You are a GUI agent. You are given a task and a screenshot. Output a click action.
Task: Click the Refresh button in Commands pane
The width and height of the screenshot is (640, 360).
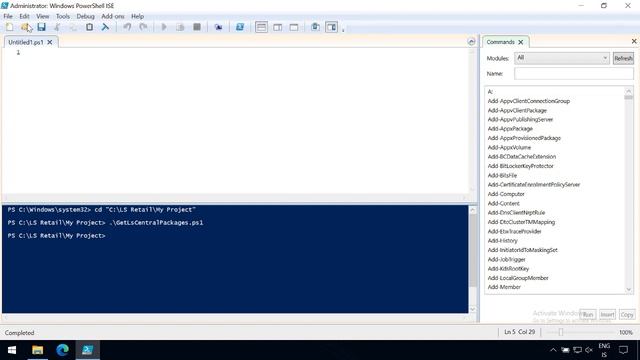click(623, 58)
